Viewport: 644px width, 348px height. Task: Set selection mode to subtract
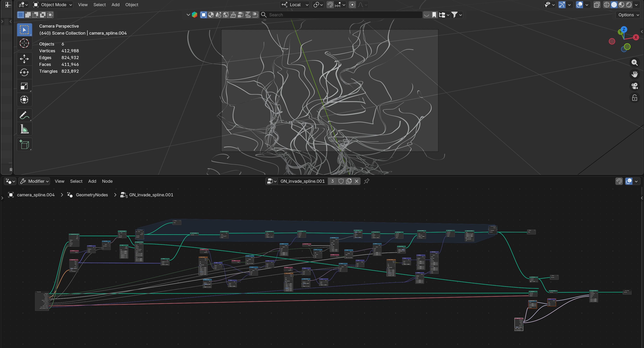click(36, 15)
